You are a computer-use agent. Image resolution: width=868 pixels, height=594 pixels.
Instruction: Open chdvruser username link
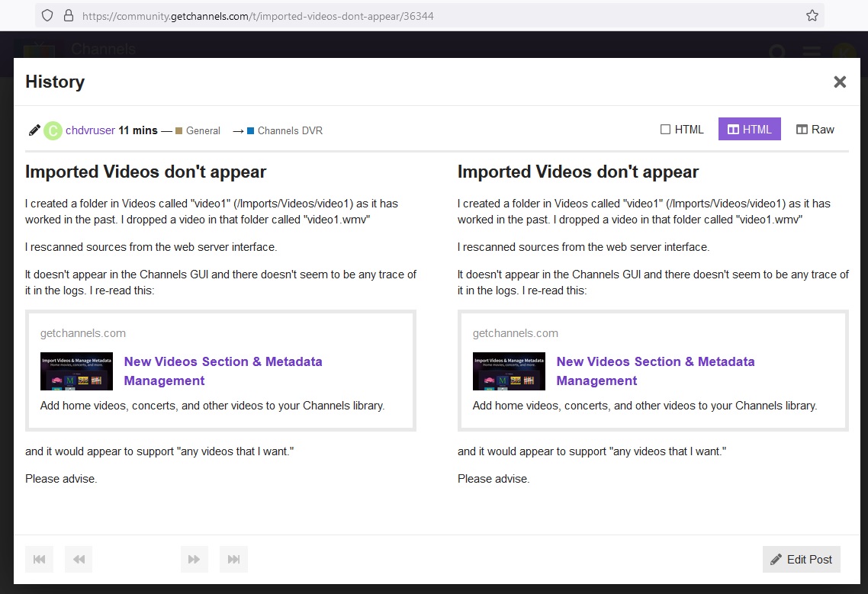point(90,130)
